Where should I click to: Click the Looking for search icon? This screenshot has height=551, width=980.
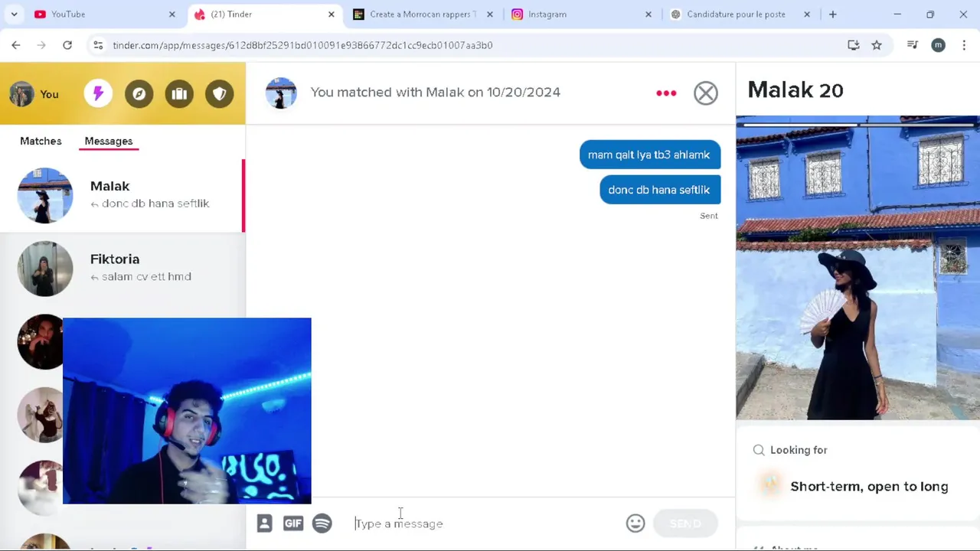[759, 450]
